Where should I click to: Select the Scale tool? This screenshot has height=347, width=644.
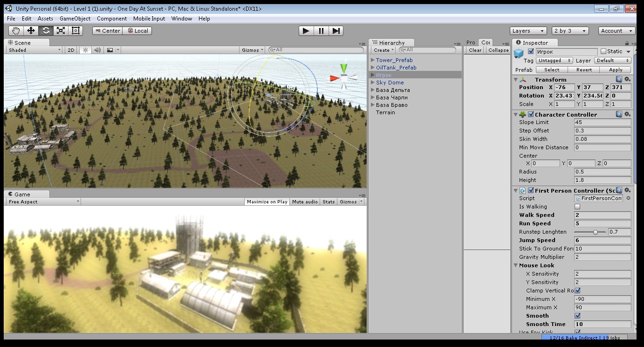coord(61,31)
